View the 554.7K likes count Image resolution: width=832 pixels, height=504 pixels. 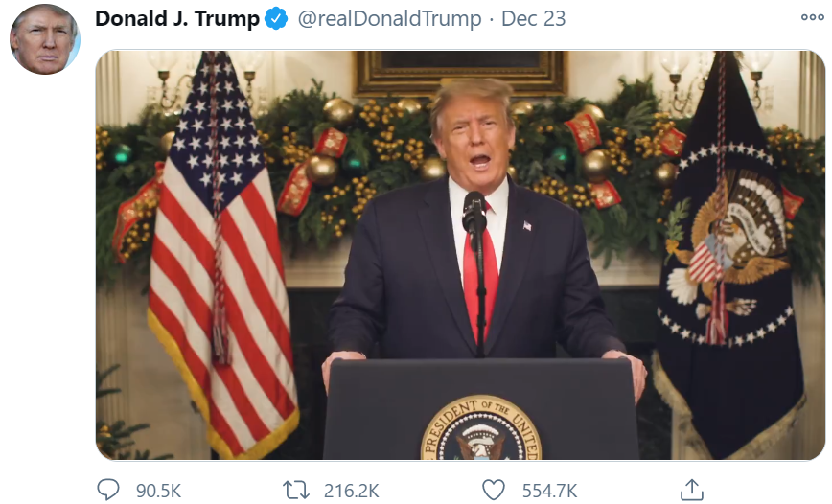(x=549, y=491)
